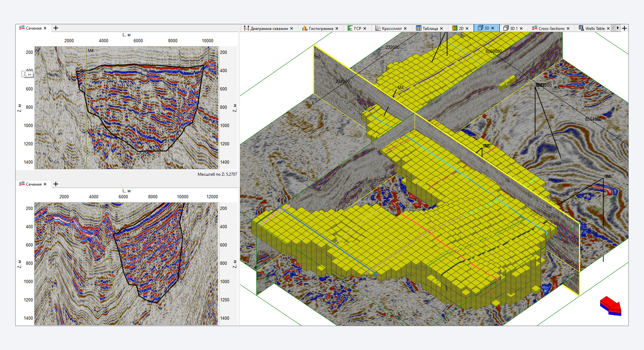Click the Масштаб по Z: 5.2707 label

click(217, 174)
